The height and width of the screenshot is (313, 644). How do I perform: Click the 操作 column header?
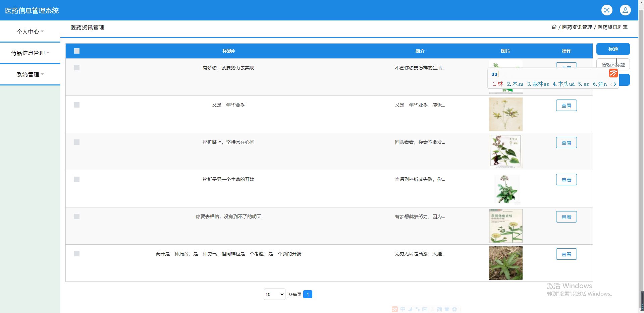click(x=567, y=51)
